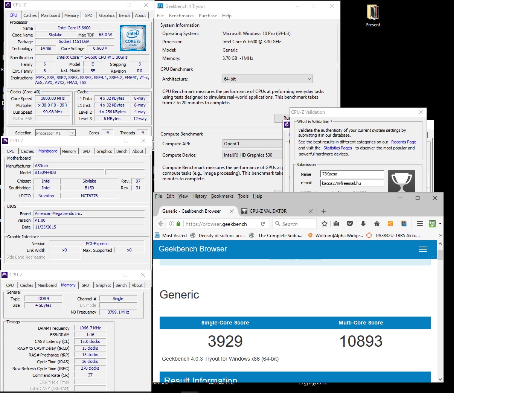Click the green McAfee shield icon

[432, 224]
